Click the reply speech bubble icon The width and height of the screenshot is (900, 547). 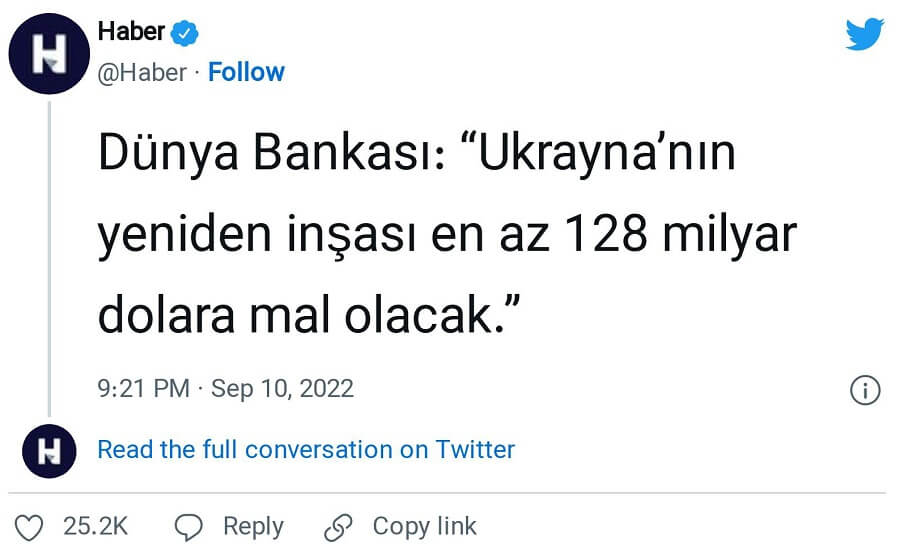[189, 527]
